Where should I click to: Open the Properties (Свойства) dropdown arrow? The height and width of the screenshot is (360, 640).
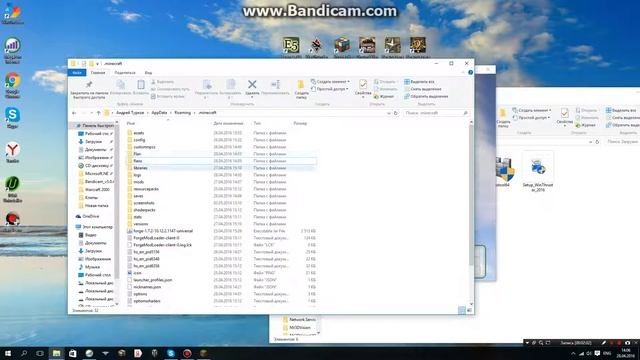pos(362,97)
